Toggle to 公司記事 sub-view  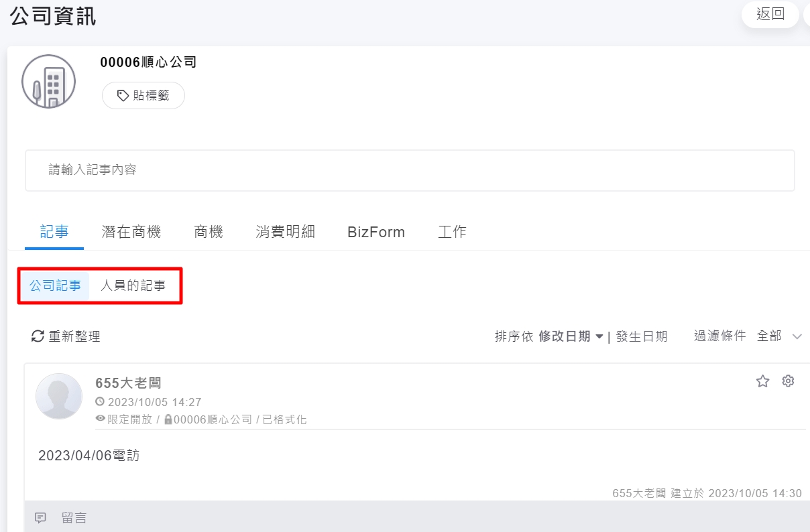pos(55,285)
